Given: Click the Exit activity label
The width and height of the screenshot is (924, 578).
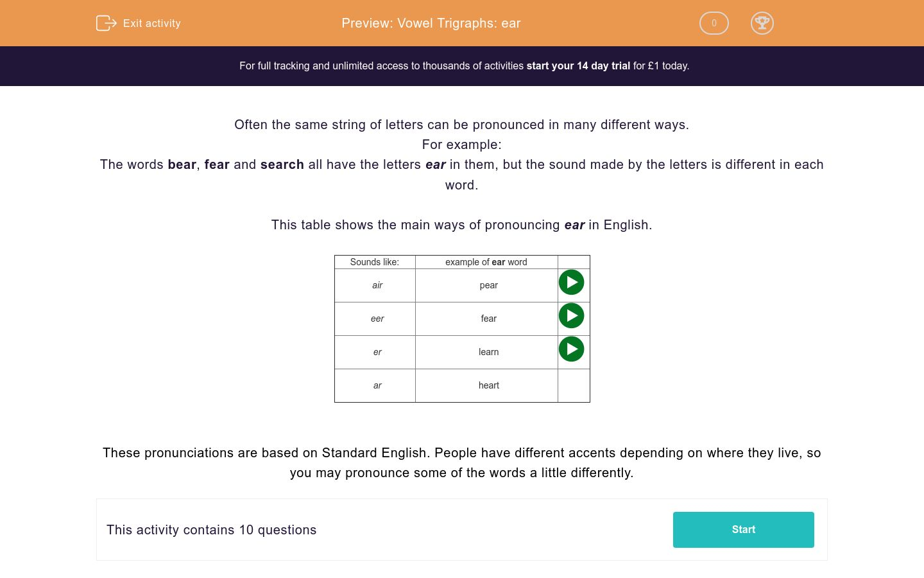Looking at the screenshot, I should pos(152,23).
